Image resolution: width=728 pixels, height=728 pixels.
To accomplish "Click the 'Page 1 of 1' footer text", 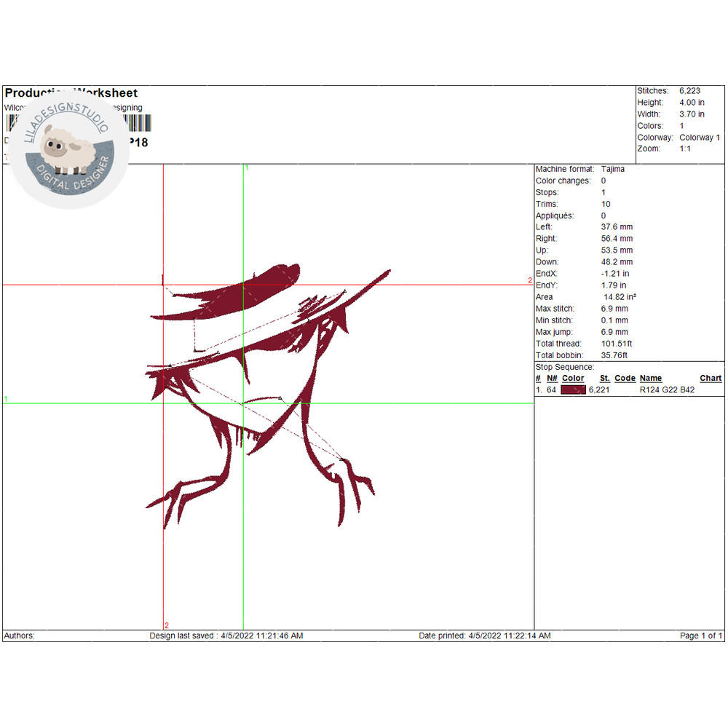I will click(701, 636).
